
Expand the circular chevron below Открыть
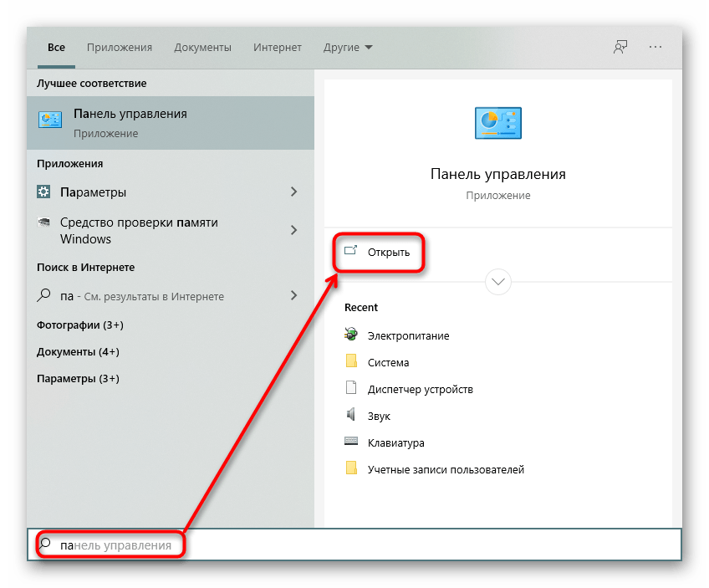(497, 282)
